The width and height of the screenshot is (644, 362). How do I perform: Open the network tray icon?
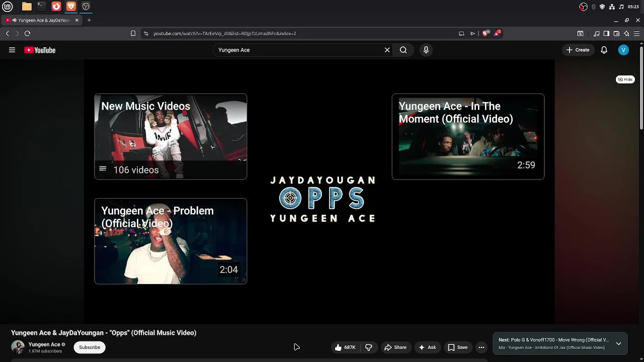pyautogui.click(x=612, y=7)
